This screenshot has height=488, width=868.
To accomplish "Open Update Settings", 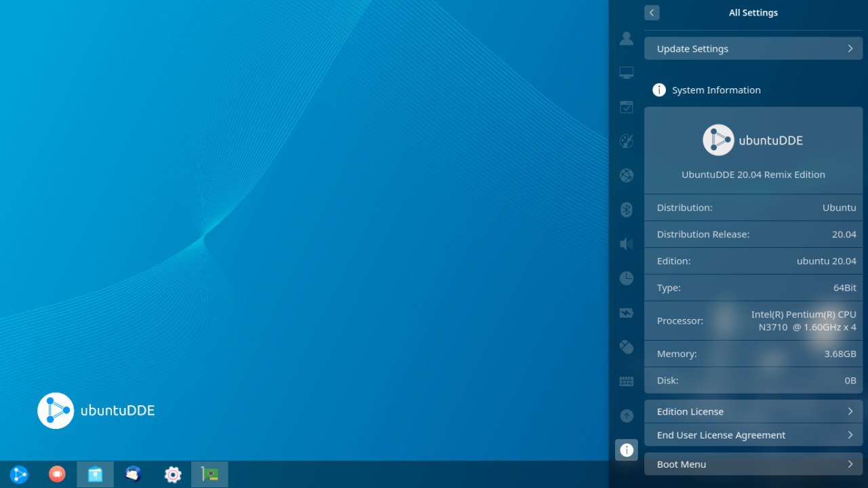I will pos(753,48).
